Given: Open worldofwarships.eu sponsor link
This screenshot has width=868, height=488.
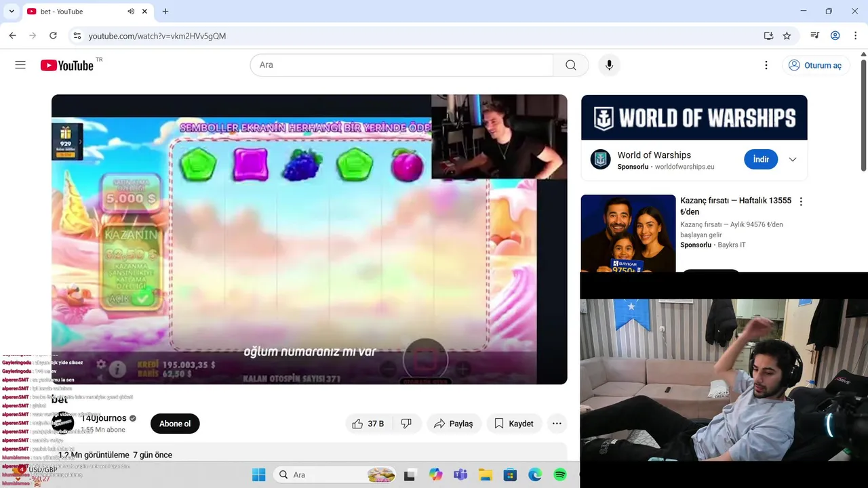Looking at the screenshot, I should [684, 167].
